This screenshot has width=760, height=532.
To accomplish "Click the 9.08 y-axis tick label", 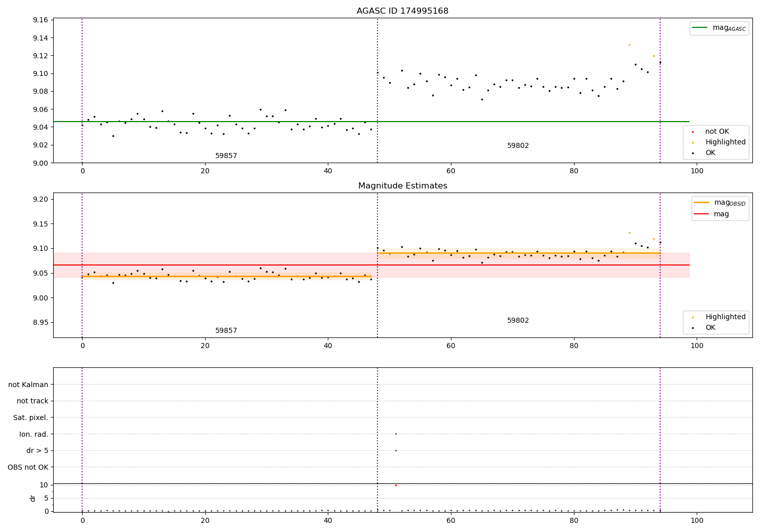I will pos(40,92).
